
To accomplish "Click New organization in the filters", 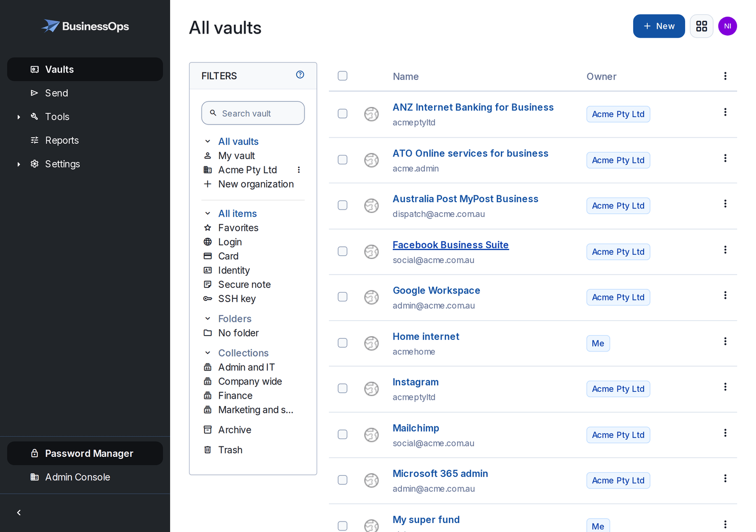I will click(256, 184).
